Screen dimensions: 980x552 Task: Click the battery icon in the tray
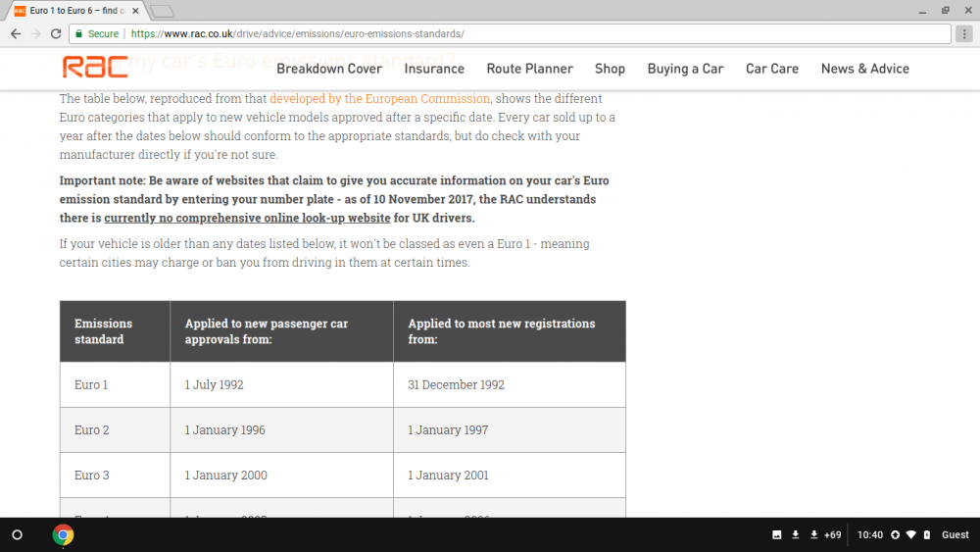click(927, 534)
